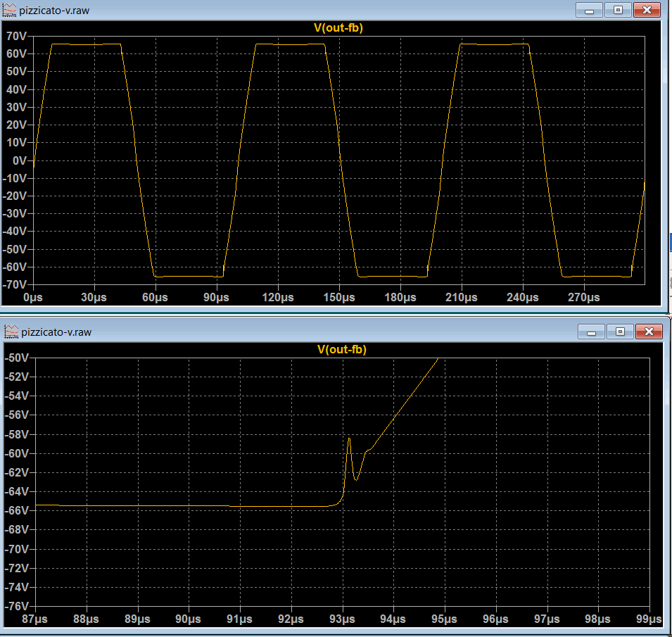Maximize the lower pizzicato-v.raw plot window

click(620, 332)
